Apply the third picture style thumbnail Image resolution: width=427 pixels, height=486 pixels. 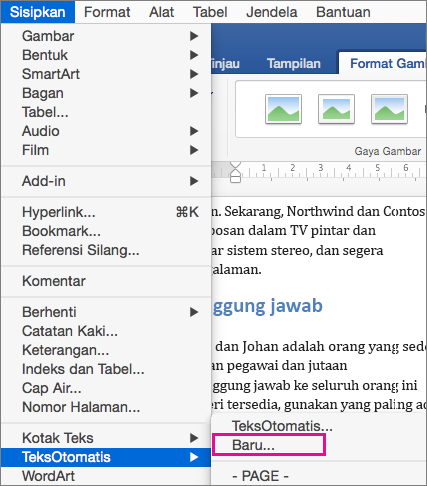(389, 109)
